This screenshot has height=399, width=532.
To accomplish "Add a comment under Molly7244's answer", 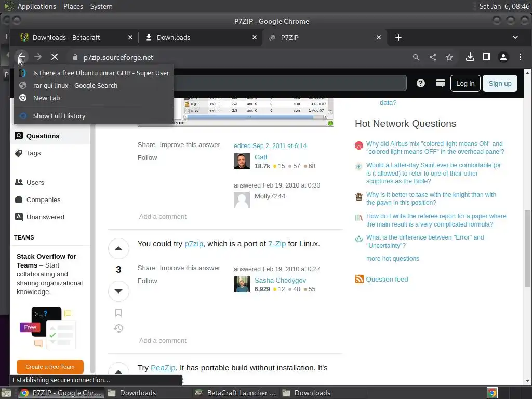I will click(163, 217).
